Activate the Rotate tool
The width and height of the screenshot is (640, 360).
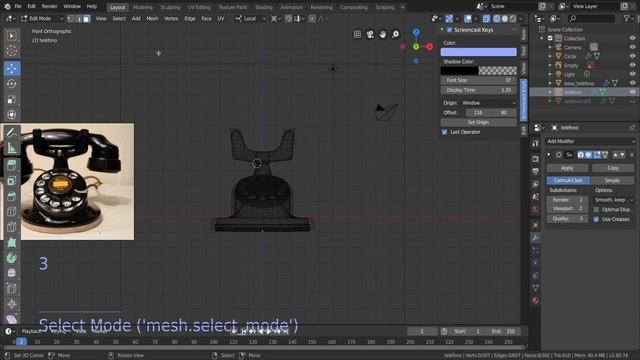(x=11, y=84)
